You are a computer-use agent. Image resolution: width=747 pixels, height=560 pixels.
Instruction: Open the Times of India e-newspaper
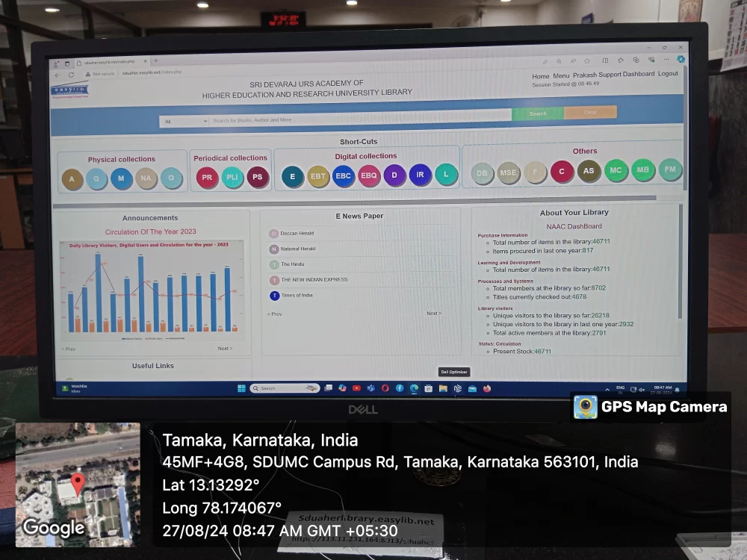(x=297, y=295)
